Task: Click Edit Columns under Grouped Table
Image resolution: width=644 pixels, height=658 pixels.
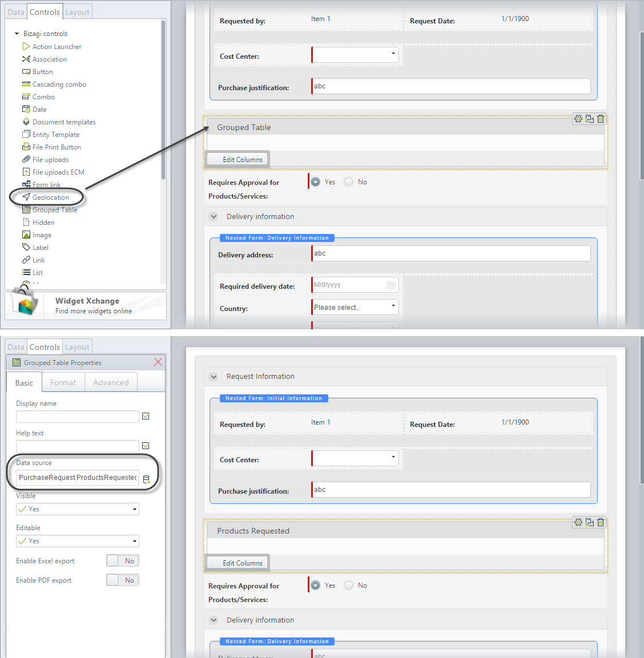Action: 237,159
